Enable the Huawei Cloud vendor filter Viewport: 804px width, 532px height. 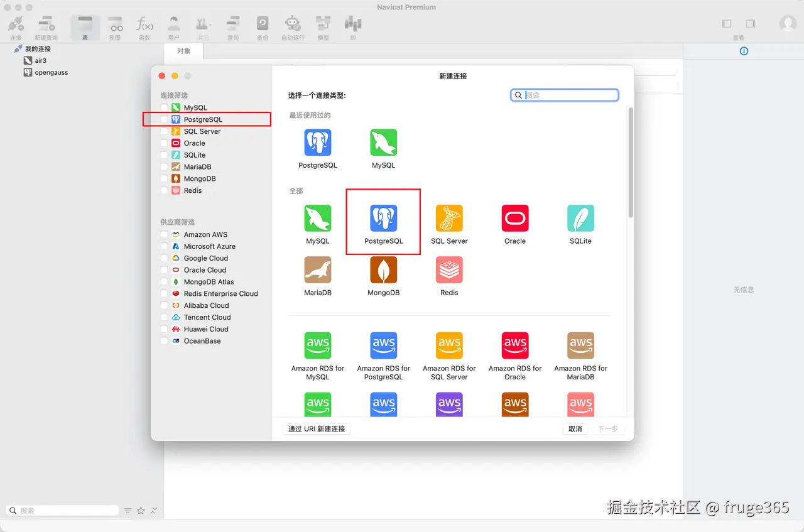[165, 329]
